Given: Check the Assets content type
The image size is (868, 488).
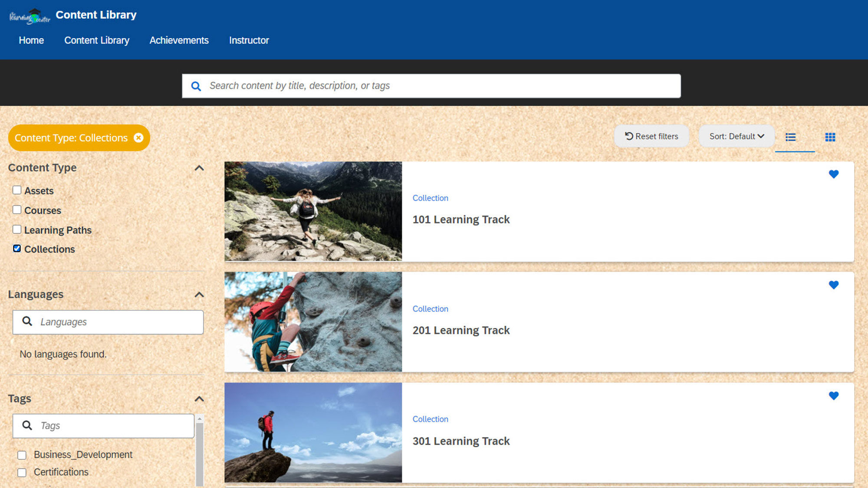Looking at the screenshot, I should point(17,190).
